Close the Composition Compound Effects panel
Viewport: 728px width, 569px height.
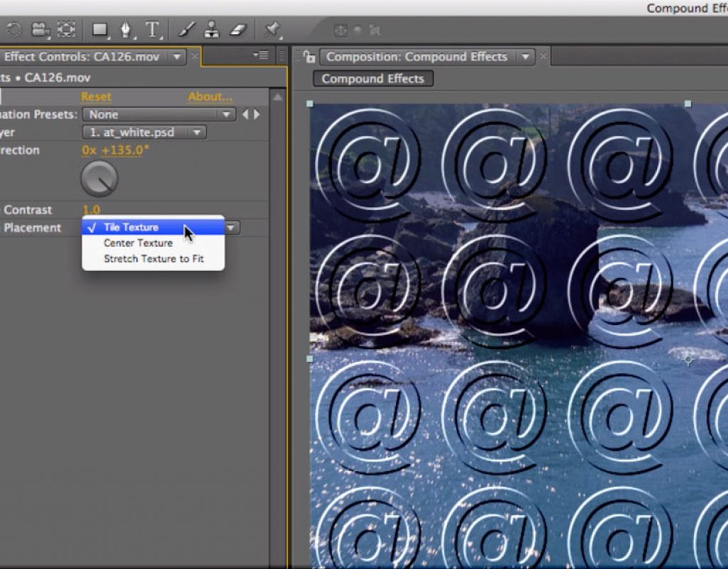(x=543, y=57)
